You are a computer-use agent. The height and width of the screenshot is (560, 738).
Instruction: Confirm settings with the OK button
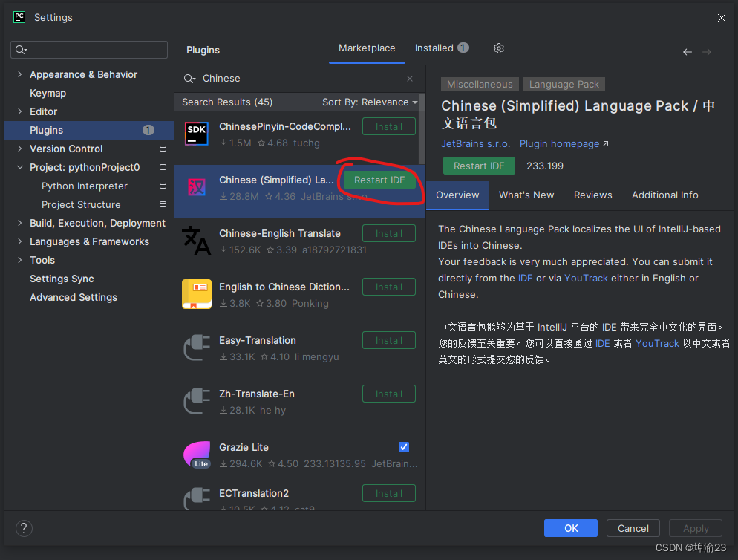[x=571, y=529]
